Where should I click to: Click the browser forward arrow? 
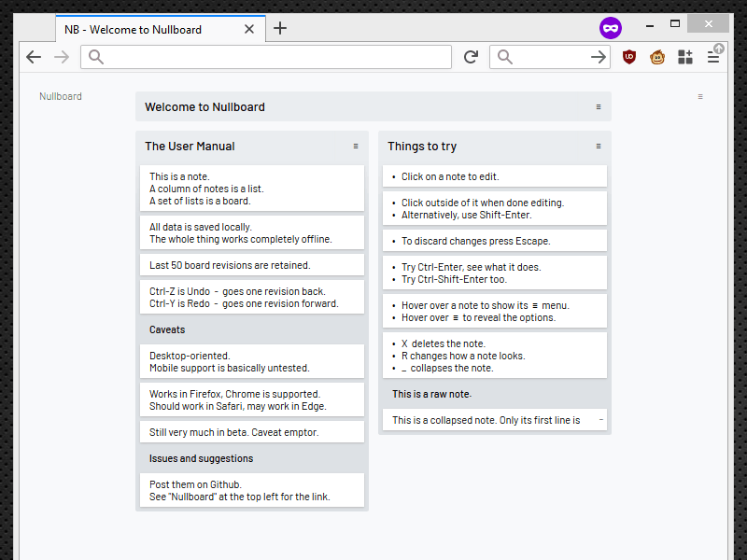(62, 57)
